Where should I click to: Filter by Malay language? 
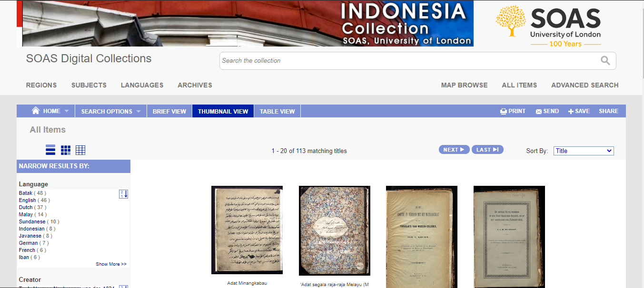(26, 214)
